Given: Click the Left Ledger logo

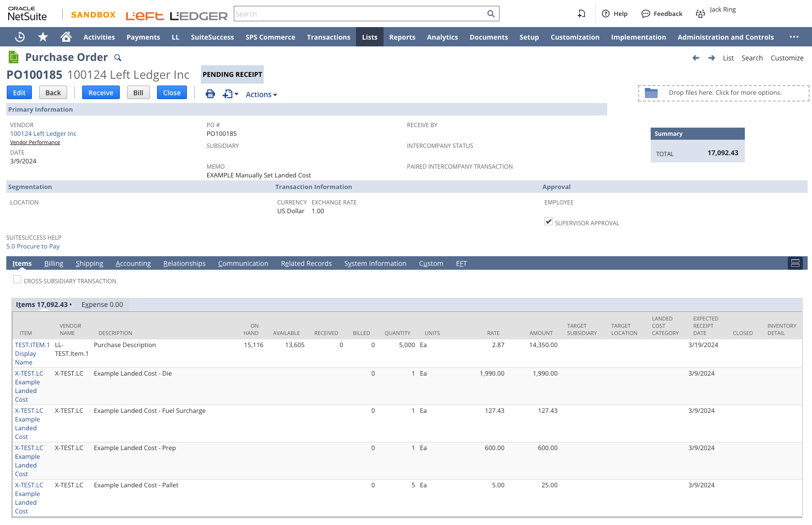Looking at the screenshot, I should [x=177, y=16].
